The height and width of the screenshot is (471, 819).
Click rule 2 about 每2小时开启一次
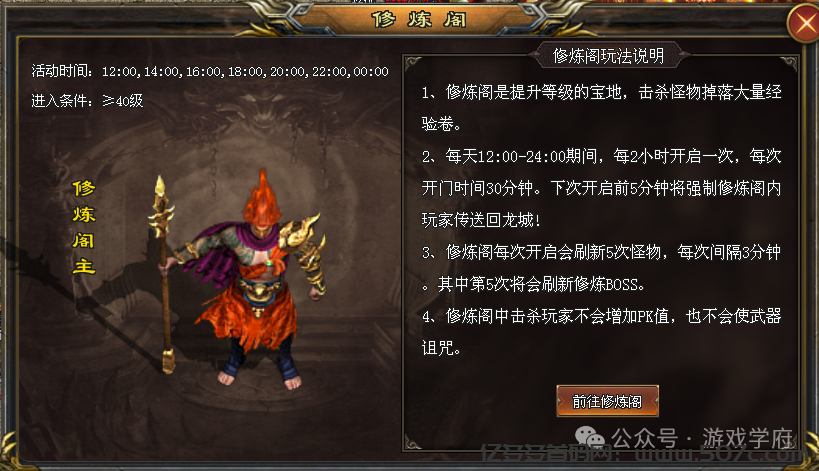coord(602,188)
